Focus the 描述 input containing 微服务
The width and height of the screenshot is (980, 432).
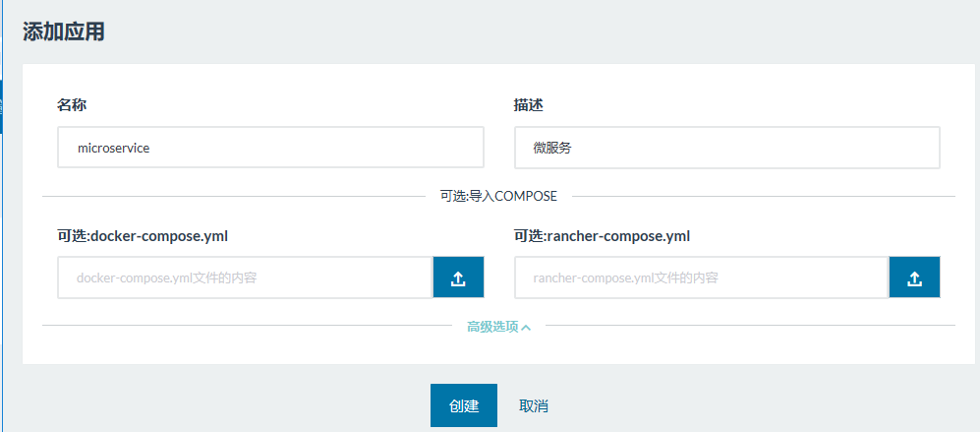[726, 148]
